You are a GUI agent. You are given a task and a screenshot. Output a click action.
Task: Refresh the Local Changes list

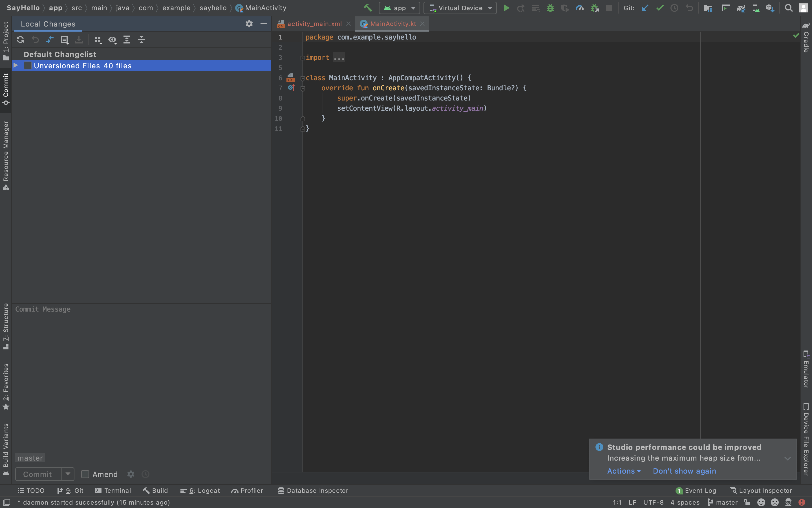(20, 40)
